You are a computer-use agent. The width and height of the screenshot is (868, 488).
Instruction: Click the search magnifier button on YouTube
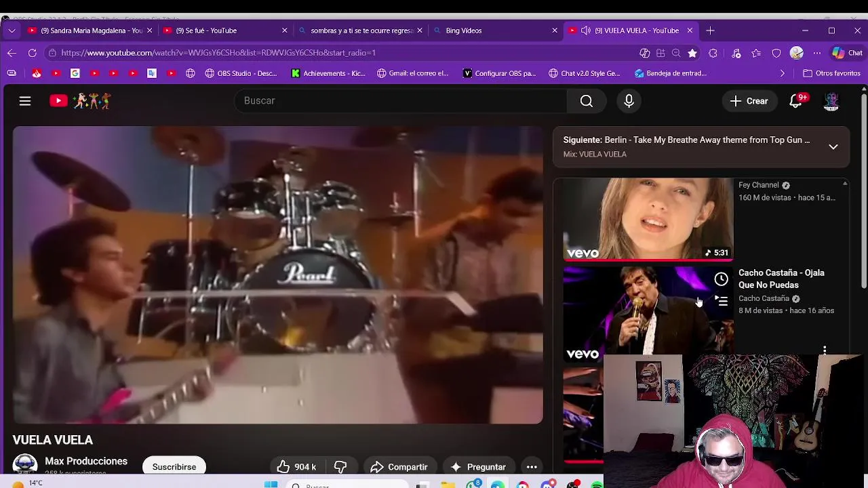pyautogui.click(x=587, y=101)
